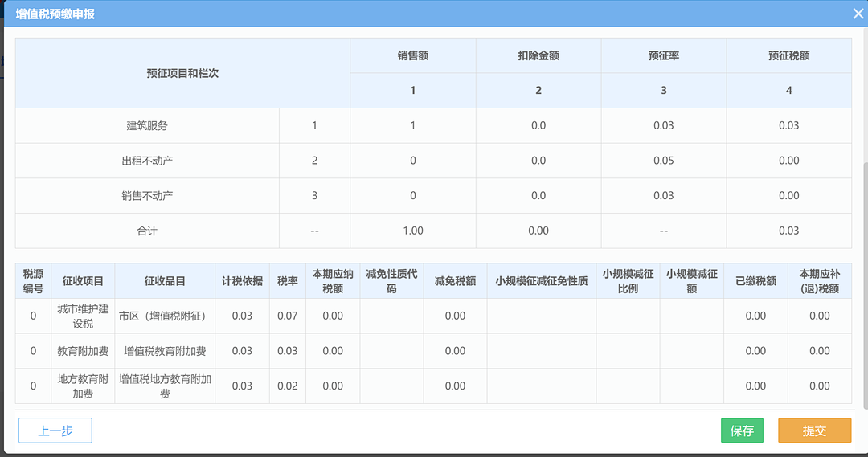Click the 合计 row label
868x457 pixels.
coord(147,231)
